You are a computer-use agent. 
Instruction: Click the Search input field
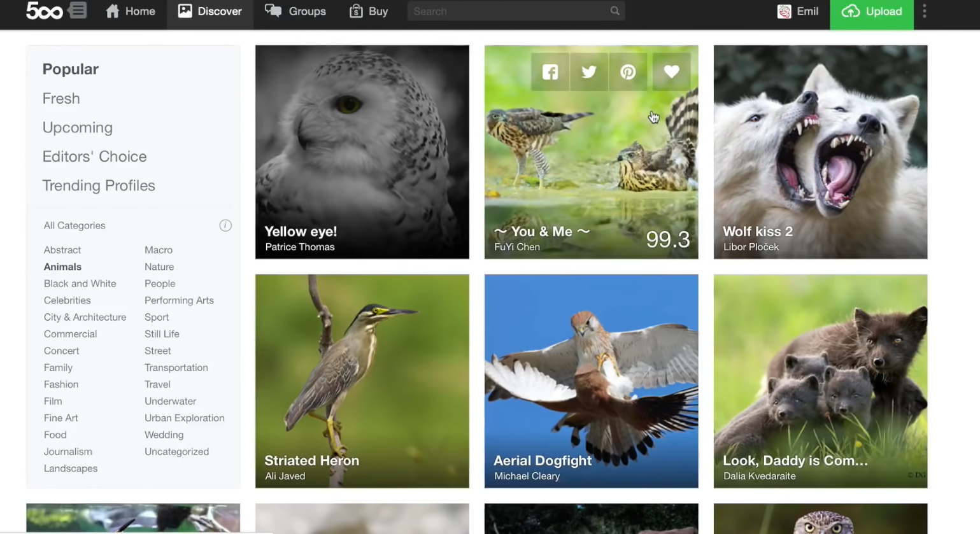pyautogui.click(x=509, y=11)
